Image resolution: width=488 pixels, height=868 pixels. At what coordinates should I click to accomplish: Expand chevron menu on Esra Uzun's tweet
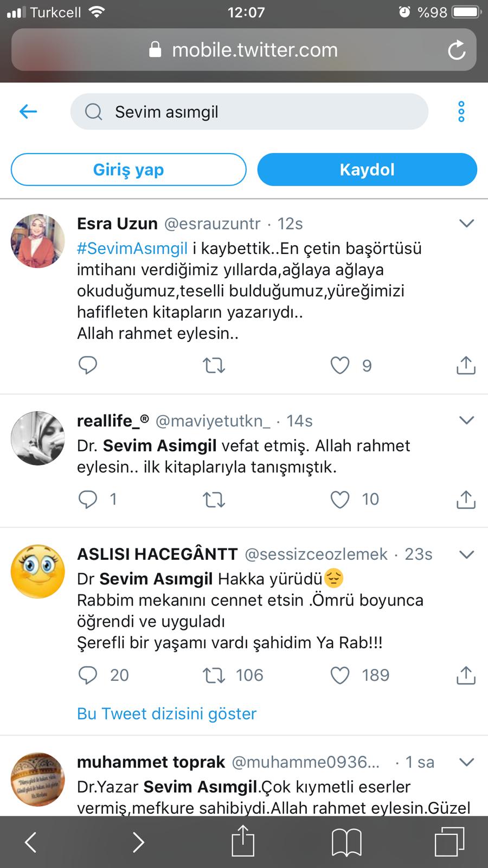466,224
